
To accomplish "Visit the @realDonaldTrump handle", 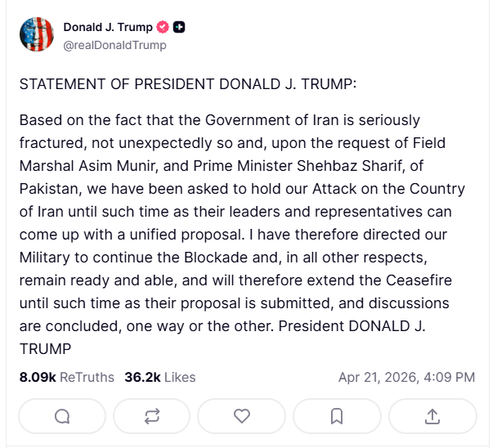I will 114,45.
